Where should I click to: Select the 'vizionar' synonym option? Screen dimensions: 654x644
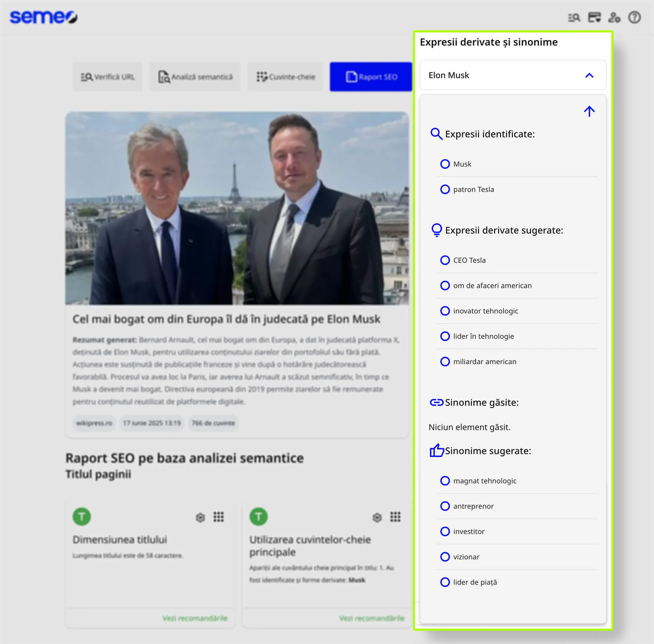(x=445, y=556)
